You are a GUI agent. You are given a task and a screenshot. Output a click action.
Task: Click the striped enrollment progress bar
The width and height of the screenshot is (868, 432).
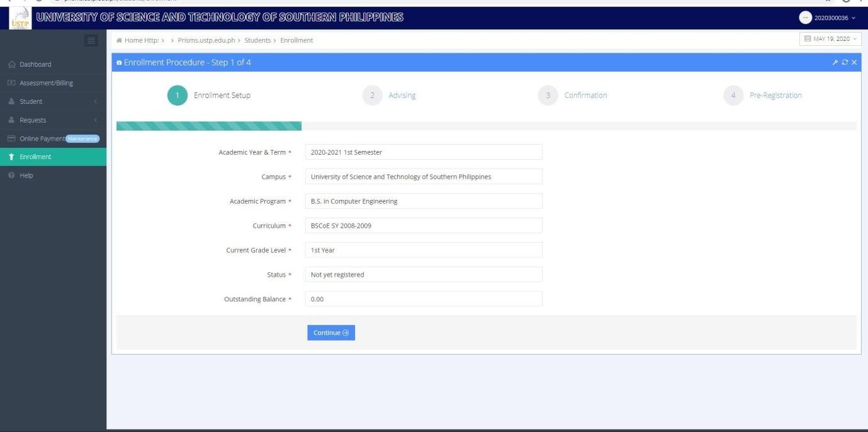209,126
